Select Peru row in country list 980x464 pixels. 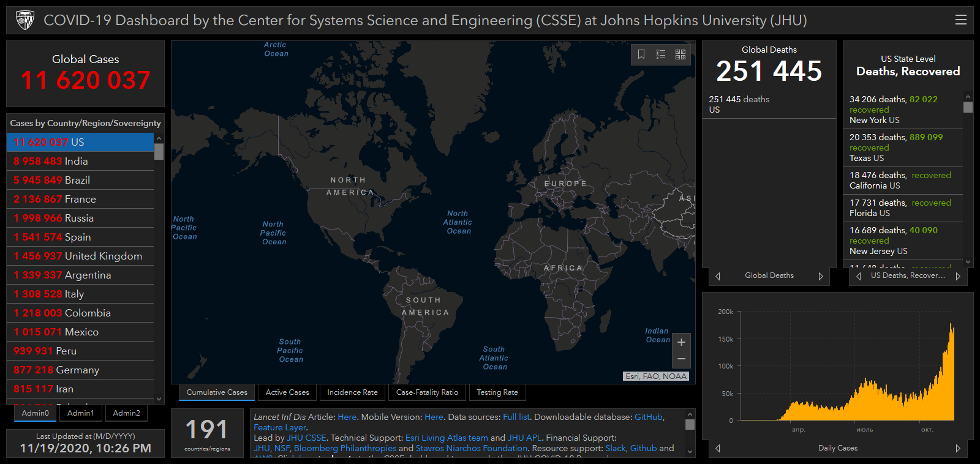(80, 351)
